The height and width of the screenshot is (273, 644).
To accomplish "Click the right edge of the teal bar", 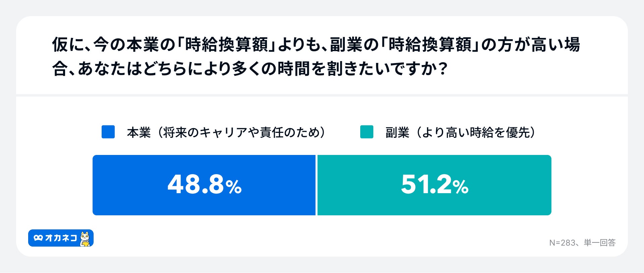I will tap(550, 185).
